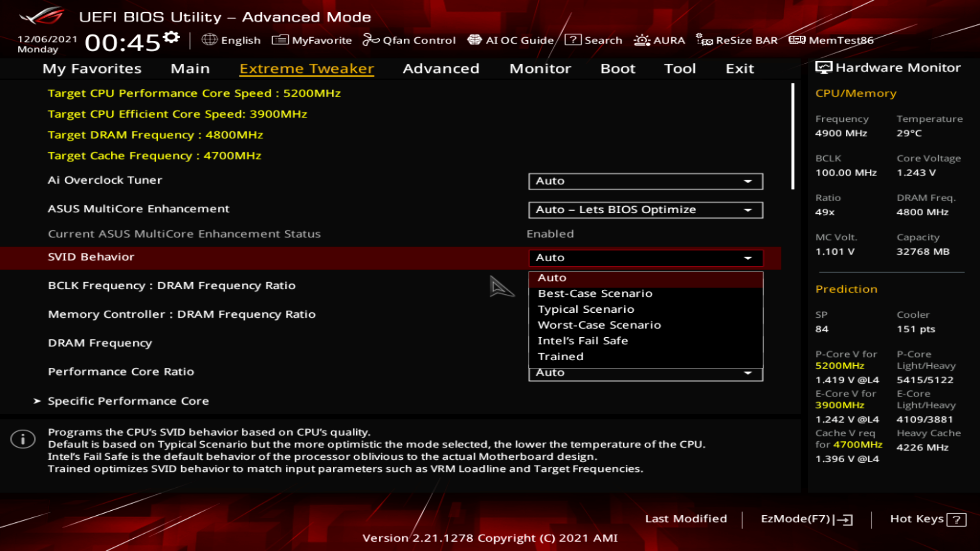Viewport: 980px width, 551px height.
Task: Open MyFavorite list icon
Action: [280, 40]
